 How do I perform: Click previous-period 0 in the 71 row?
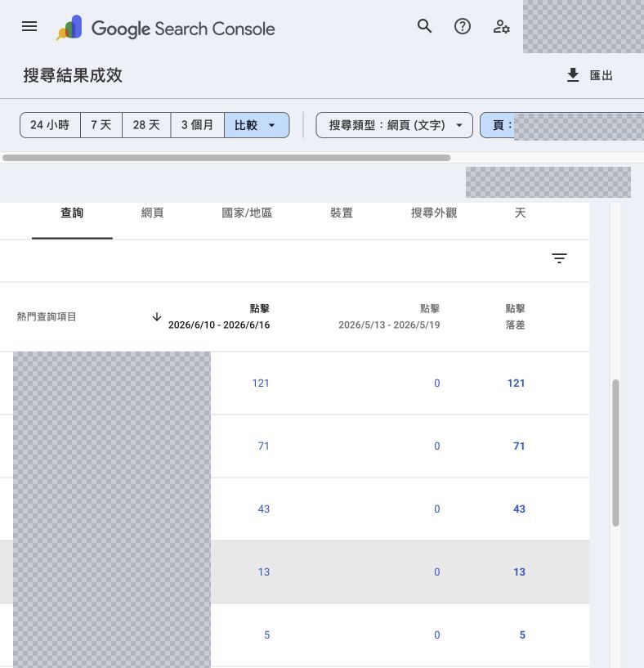[437, 446]
